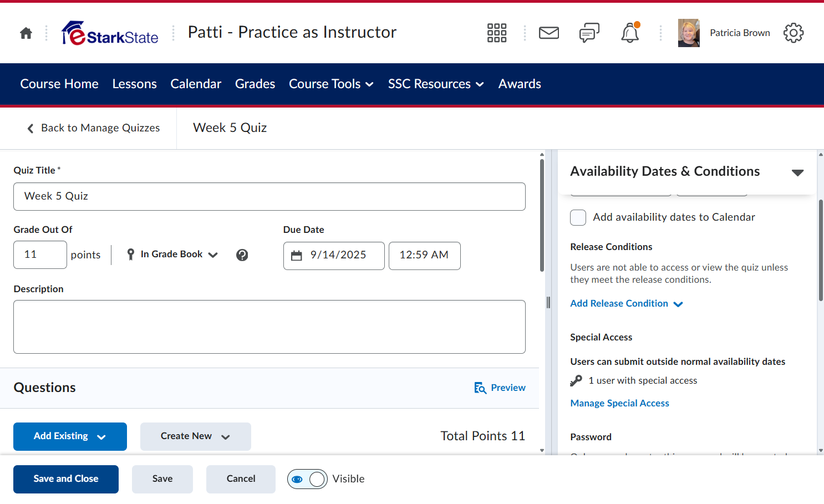Expand the Add Release Condition menu
Screen dimensions: 824x504
tap(627, 304)
